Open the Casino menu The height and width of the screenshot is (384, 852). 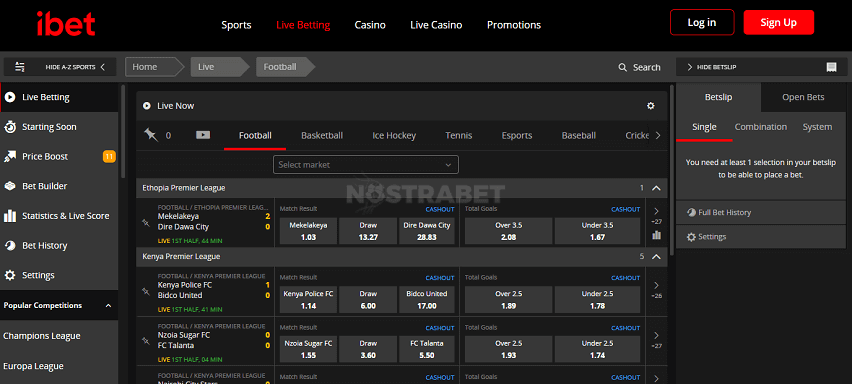tap(370, 25)
